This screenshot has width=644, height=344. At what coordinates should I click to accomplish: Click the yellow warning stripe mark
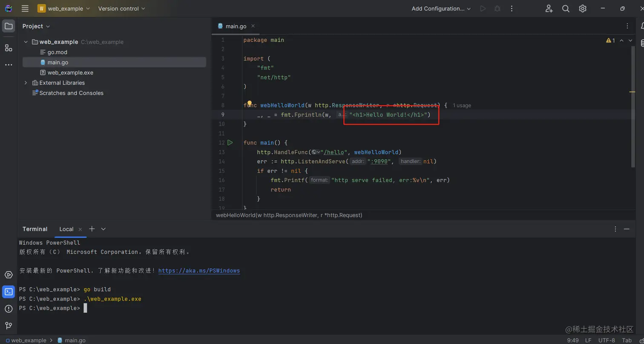(x=632, y=92)
